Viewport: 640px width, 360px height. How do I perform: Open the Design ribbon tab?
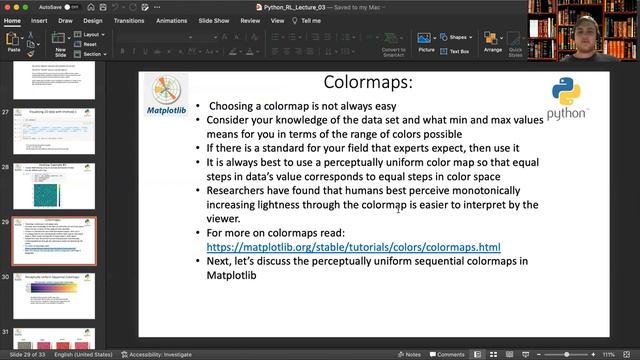click(x=93, y=21)
